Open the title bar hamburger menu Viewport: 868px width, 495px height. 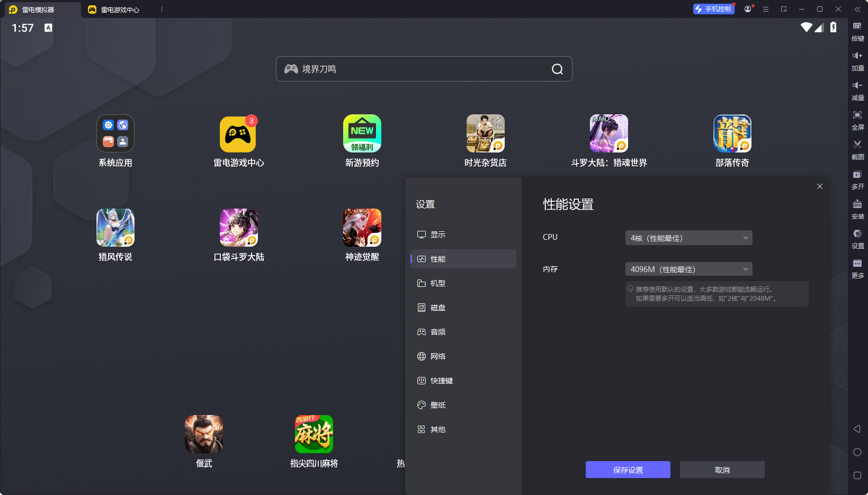[766, 9]
